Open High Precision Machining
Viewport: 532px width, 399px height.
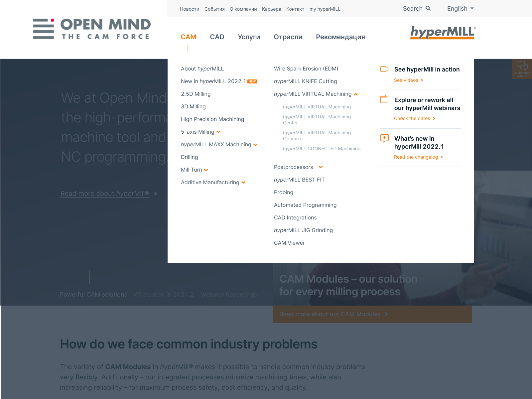click(x=212, y=119)
